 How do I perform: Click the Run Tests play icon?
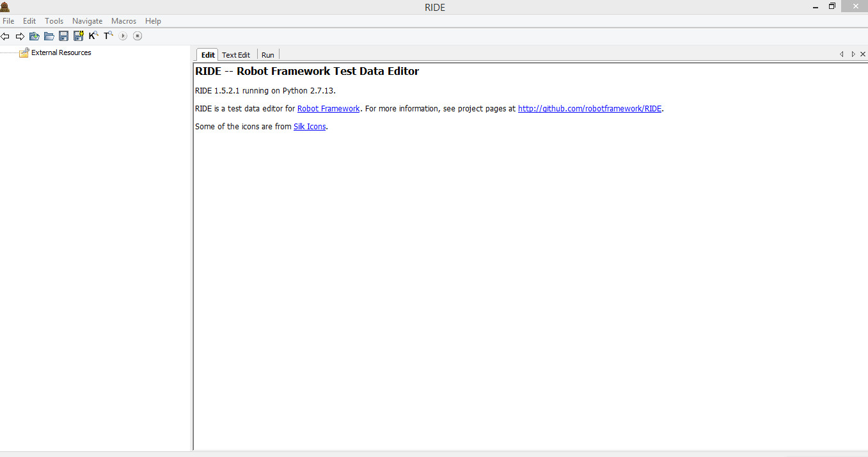(123, 36)
